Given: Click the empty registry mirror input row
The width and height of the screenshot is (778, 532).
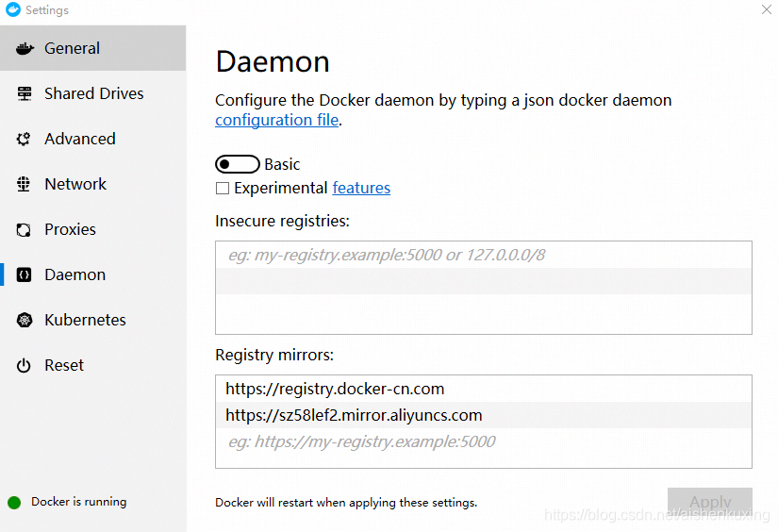Looking at the screenshot, I should tap(484, 441).
